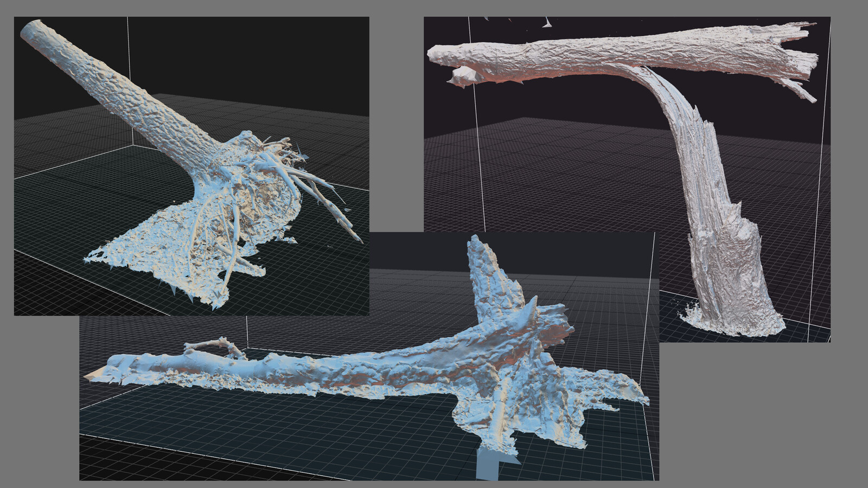The width and height of the screenshot is (868, 488).
Task: Open the bent snapped tree scan image
Action: coord(627,179)
